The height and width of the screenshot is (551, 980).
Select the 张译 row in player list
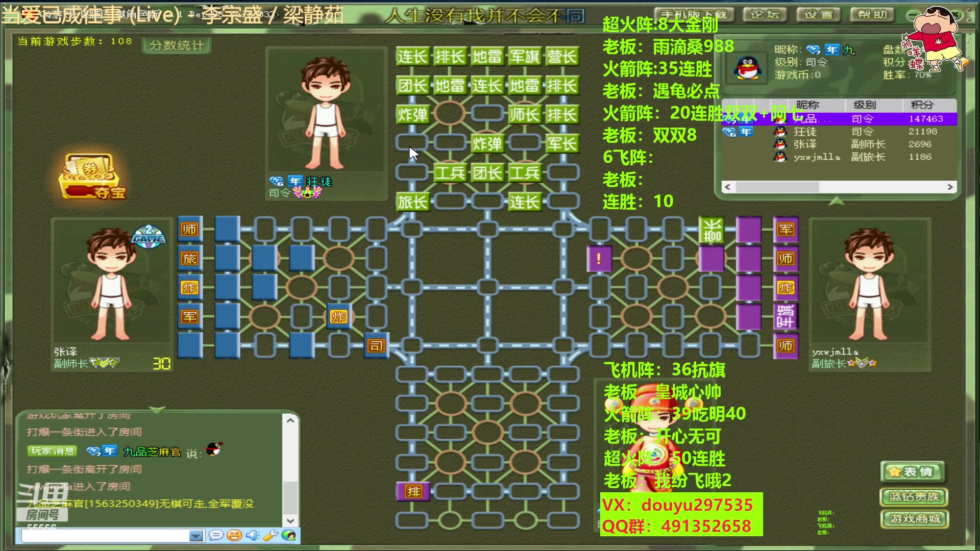click(839, 144)
